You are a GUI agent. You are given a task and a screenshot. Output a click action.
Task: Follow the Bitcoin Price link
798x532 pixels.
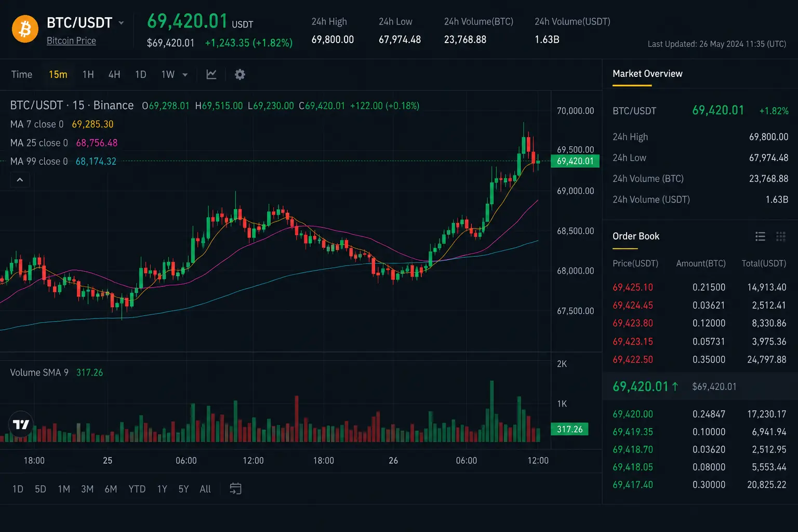(71, 41)
